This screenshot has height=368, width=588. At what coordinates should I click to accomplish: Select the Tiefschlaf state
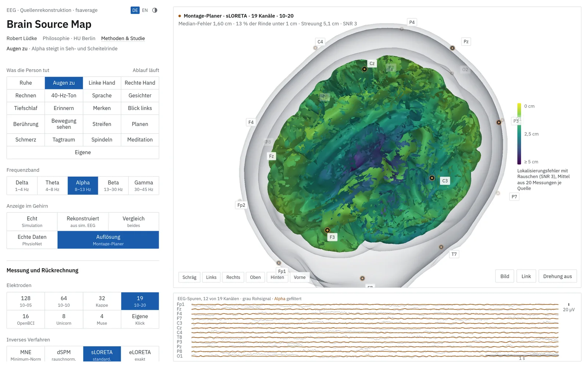[x=26, y=108]
